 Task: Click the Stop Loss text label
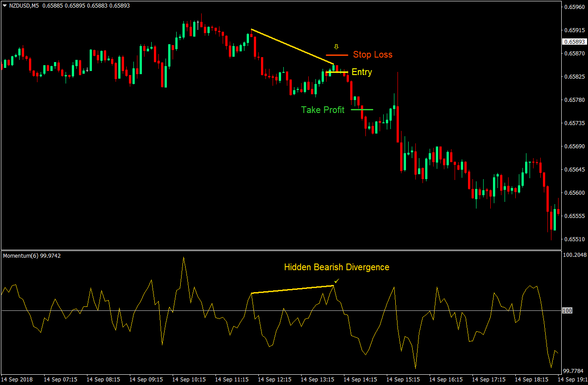click(373, 54)
